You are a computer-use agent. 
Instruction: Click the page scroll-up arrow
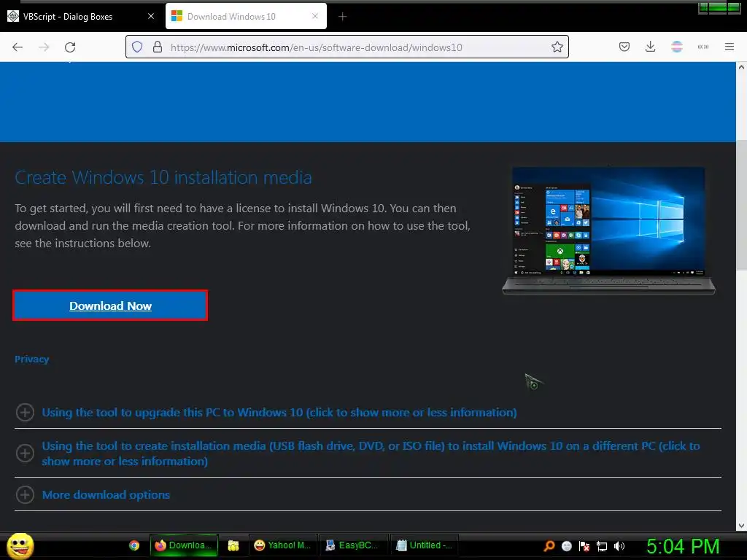click(741, 68)
